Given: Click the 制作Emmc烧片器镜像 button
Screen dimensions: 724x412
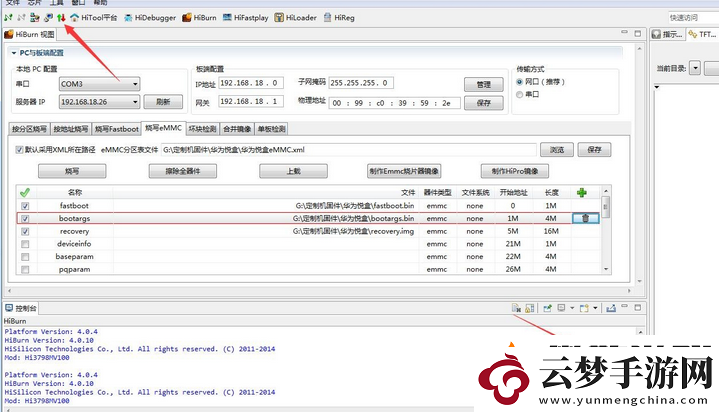Looking at the screenshot, I should click(404, 171).
